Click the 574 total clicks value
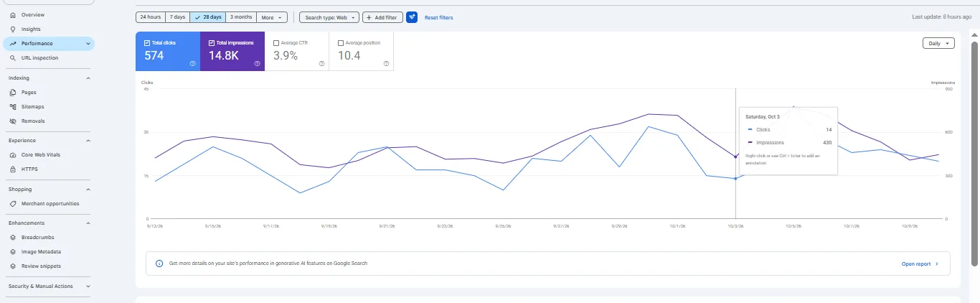980x303 pixels. click(154, 55)
